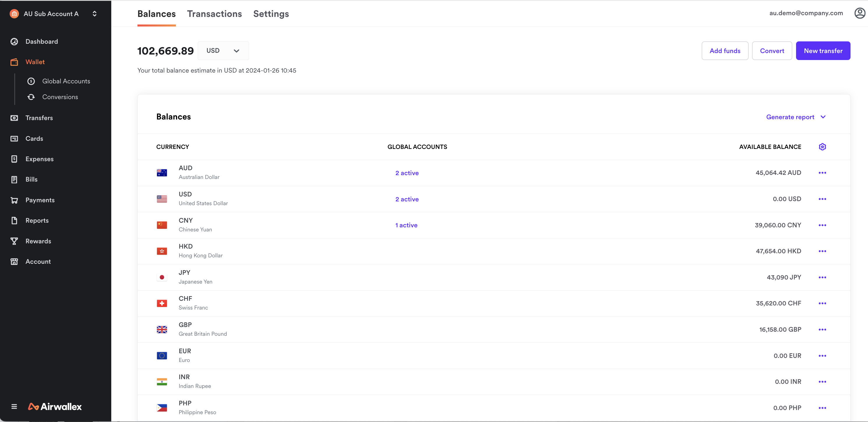This screenshot has width=868, height=422.
Task: Click the AUD three-dot options menu
Action: coord(822,173)
